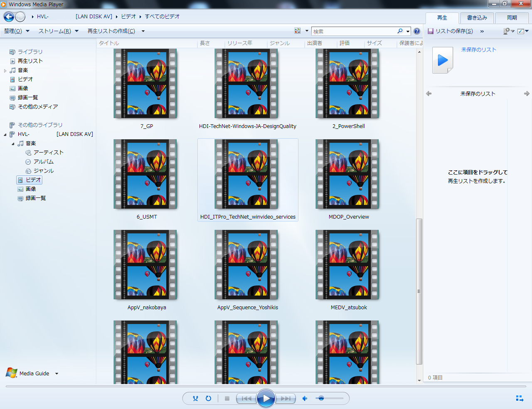Open the 整理 dropdown menu
Image resolution: width=532 pixels, height=409 pixels.
click(x=17, y=31)
